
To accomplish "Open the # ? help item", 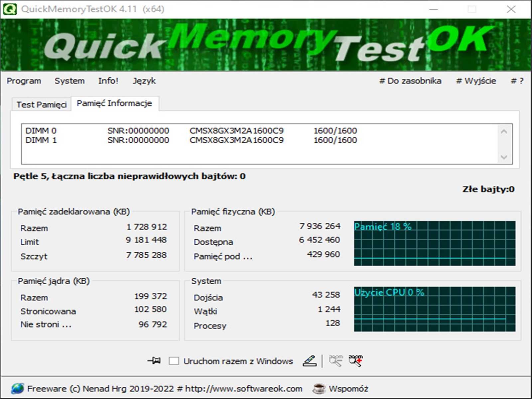I will click(517, 81).
